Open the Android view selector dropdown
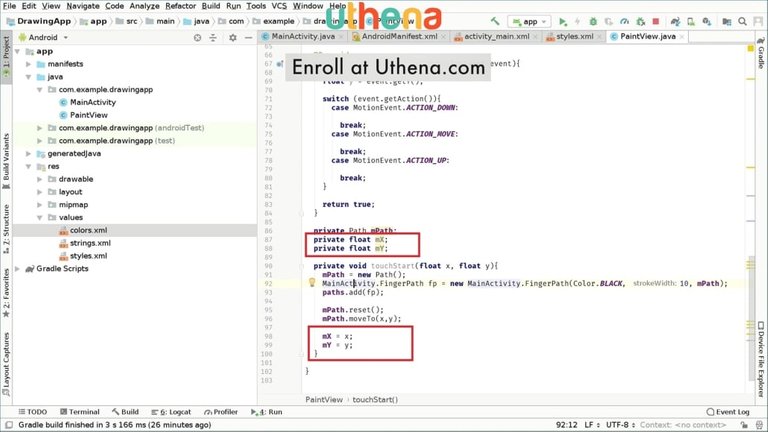Image resolution: width=768 pixels, height=432 pixels. (43, 37)
